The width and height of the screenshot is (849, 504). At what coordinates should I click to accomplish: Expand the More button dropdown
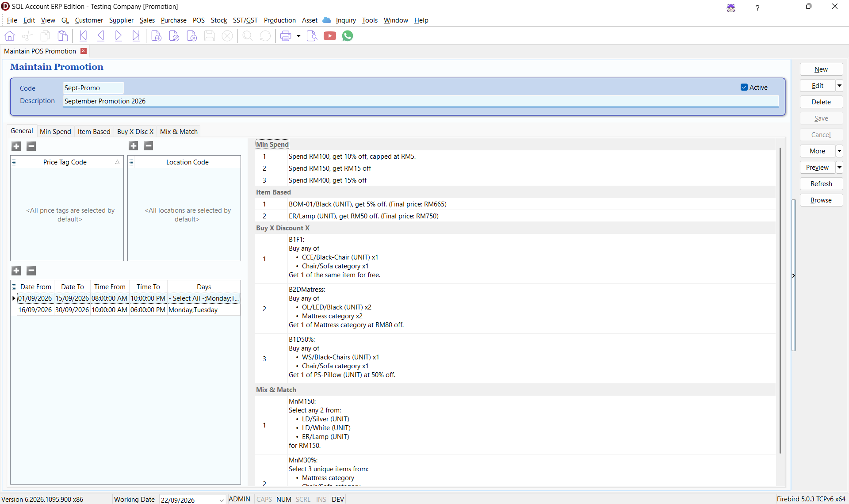(x=839, y=151)
